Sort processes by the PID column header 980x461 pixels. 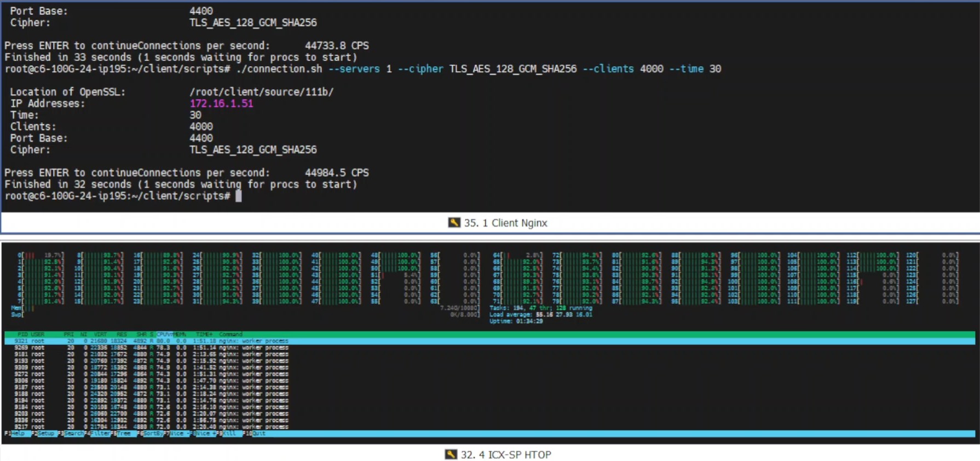(x=22, y=334)
